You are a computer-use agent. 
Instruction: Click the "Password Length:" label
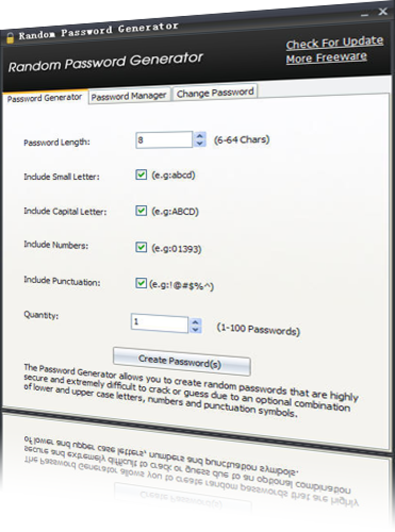tap(57, 142)
